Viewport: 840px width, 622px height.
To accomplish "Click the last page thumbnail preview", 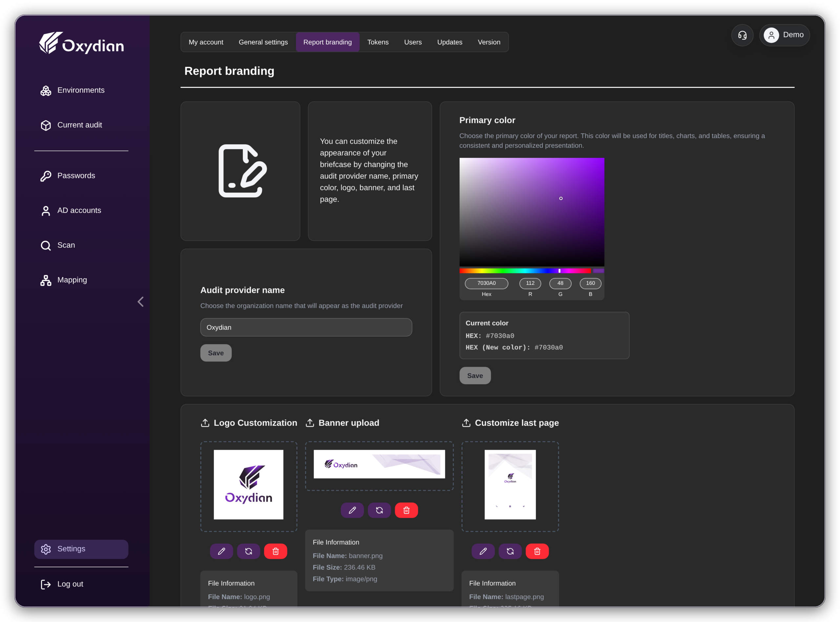I will point(510,485).
